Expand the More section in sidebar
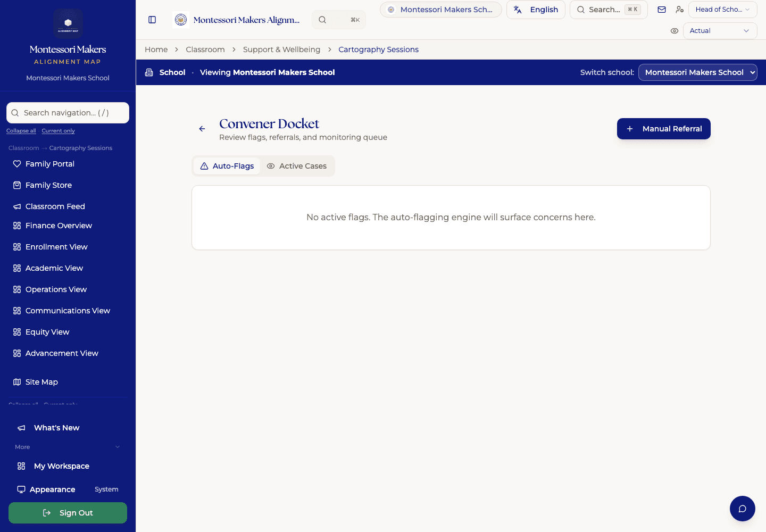766x532 pixels. tap(68, 447)
